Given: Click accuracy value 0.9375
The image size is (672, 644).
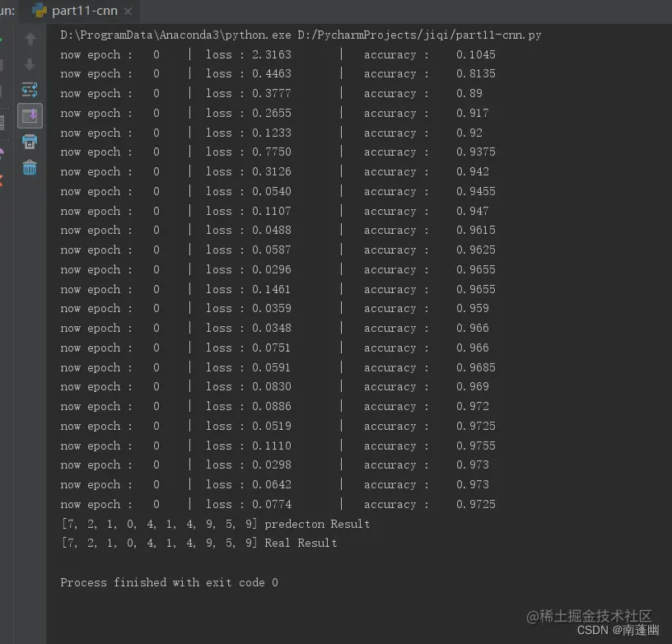Looking at the screenshot, I should [x=476, y=152].
